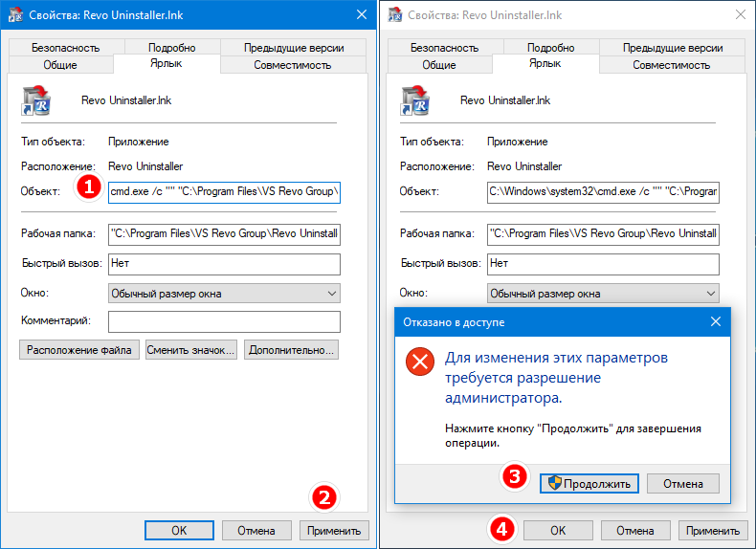Close the right properties window

pos(741,15)
